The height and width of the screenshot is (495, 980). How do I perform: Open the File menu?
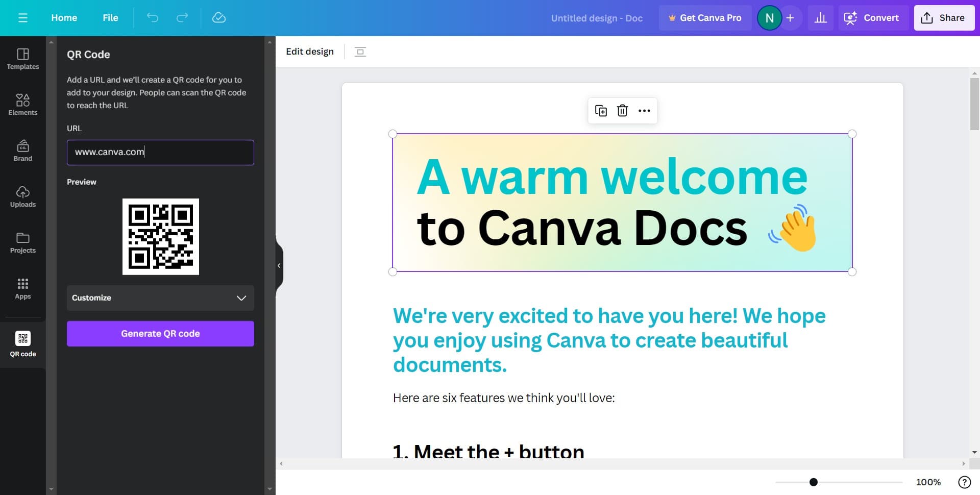(x=110, y=17)
